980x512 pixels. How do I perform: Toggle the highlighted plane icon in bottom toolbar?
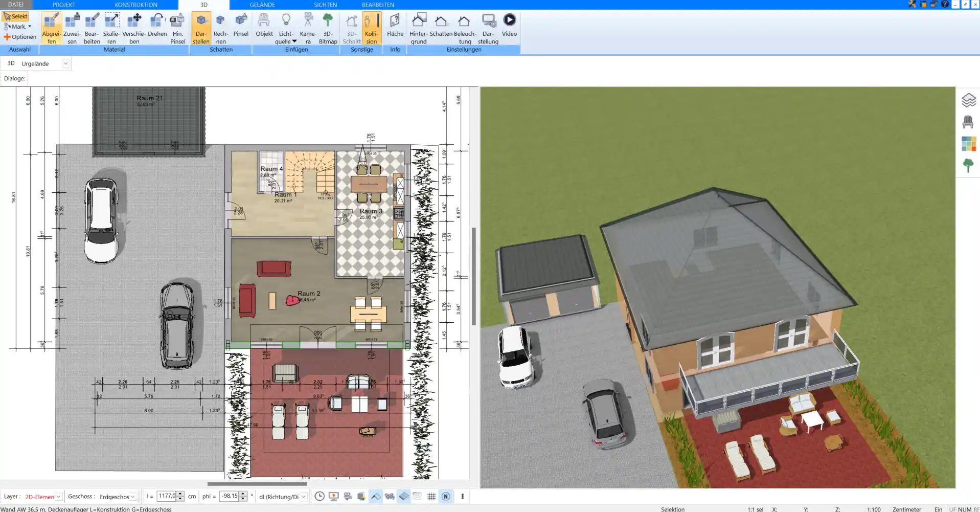pyautogui.click(x=404, y=496)
